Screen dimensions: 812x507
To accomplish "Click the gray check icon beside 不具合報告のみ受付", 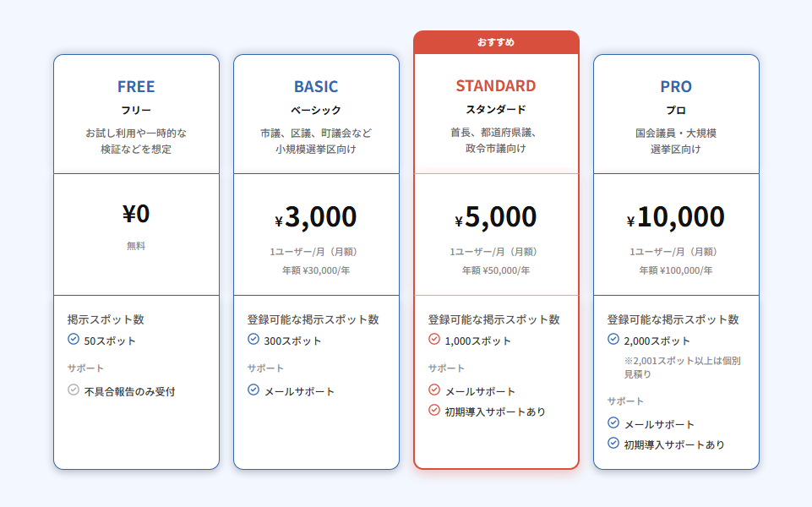I will pos(74,390).
